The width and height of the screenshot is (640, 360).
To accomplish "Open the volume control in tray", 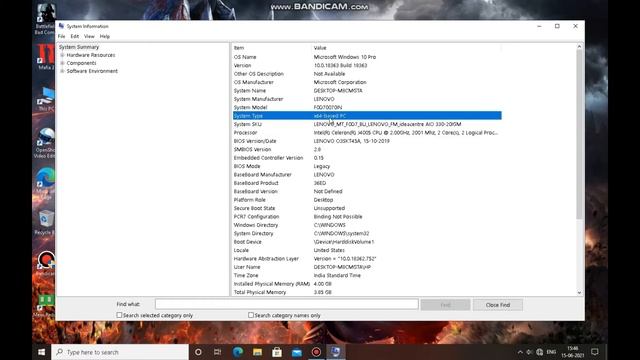I will [529, 352].
